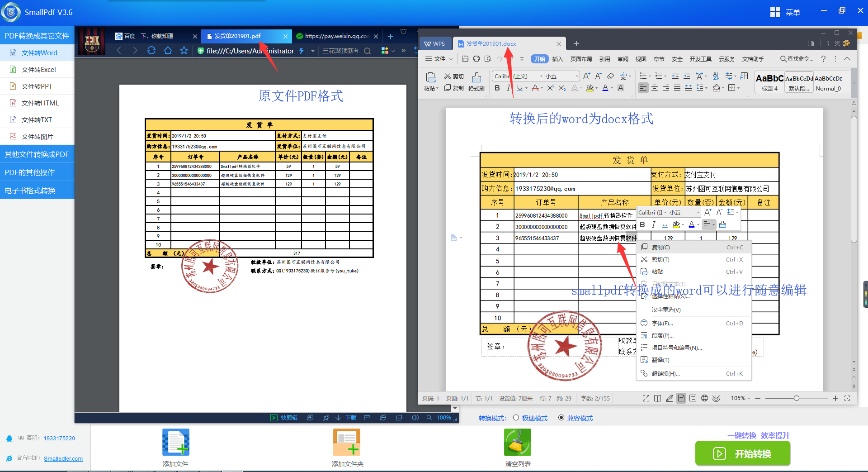Pick 文件转图片 in sidebar

(x=37, y=136)
